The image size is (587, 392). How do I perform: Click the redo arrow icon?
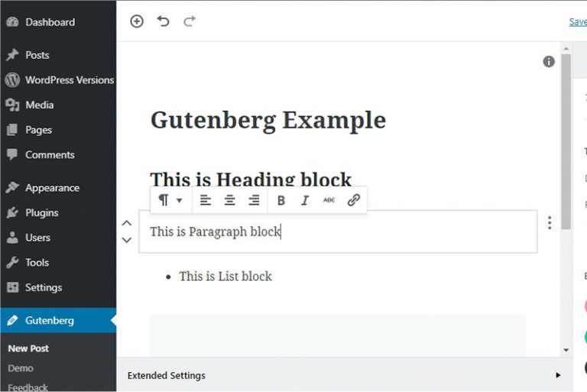pos(190,21)
